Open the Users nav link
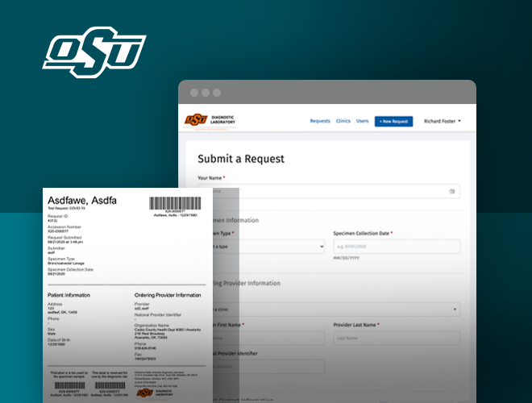This screenshot has width=532, height=403. [363, 121]
